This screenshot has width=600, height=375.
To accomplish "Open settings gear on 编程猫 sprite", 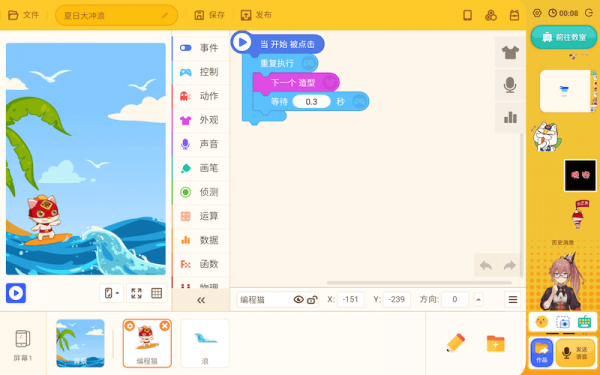I will coord(130,326).
